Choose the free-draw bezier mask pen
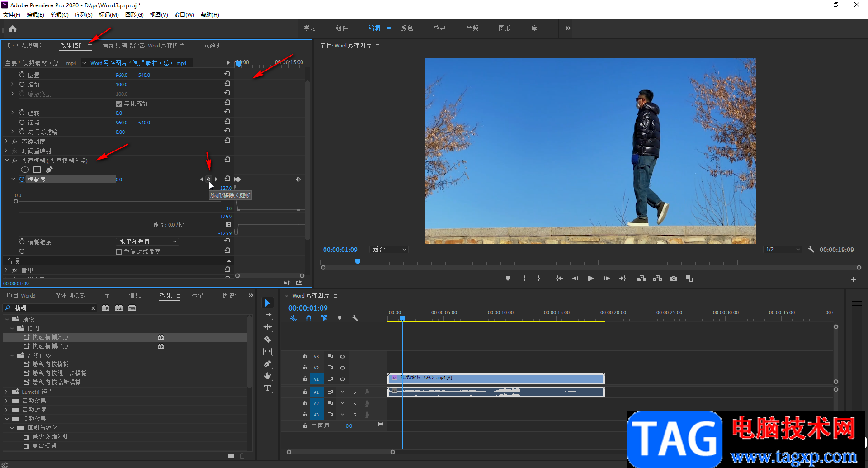Screen dimensions: 868x468 coord(49,170)
